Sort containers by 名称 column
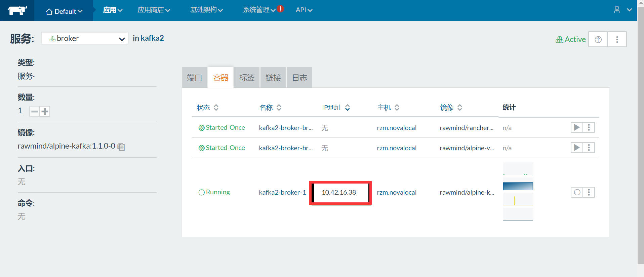This screenshot has width=644, height=277. 270,108
